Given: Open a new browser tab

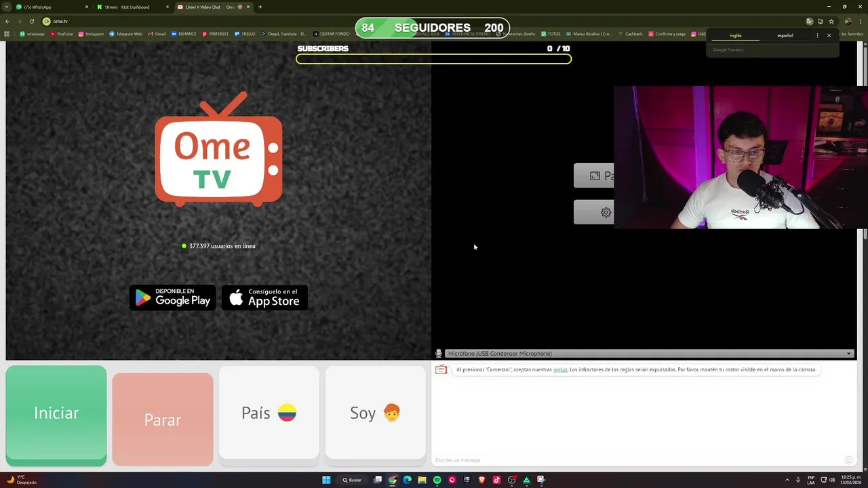Looking at the screenshot, I should coord(260,7).
